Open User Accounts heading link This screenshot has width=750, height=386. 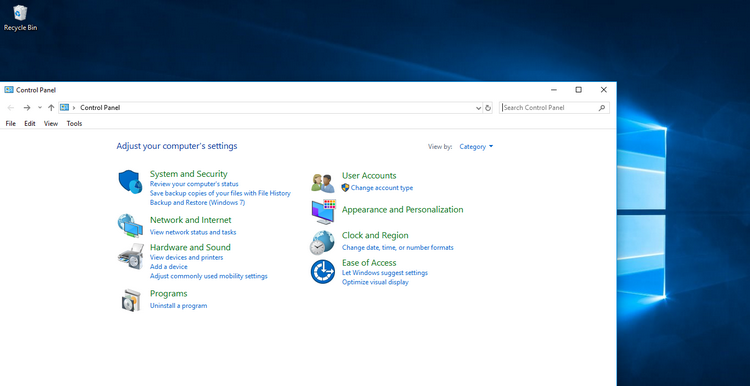click(369, 176)
